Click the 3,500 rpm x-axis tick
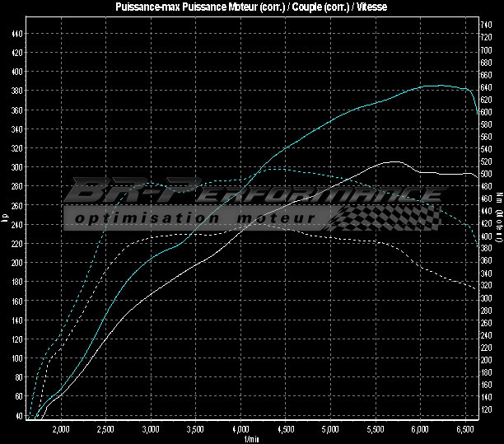 click(195, 430)
